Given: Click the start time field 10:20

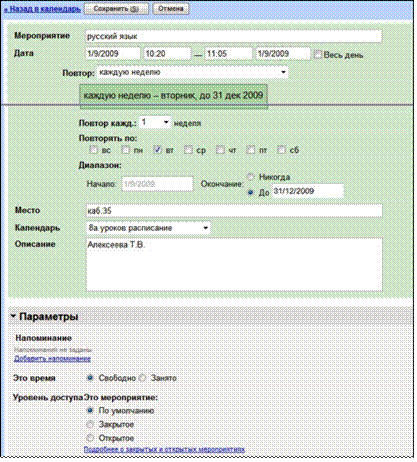Looking at the screenshot, I should click(x=167, y=54).
